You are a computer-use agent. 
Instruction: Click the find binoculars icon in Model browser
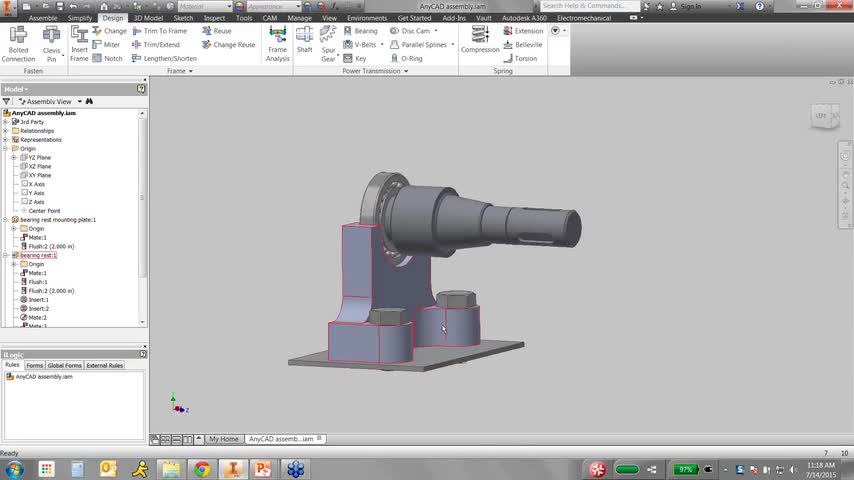click(x=89, y=101)
